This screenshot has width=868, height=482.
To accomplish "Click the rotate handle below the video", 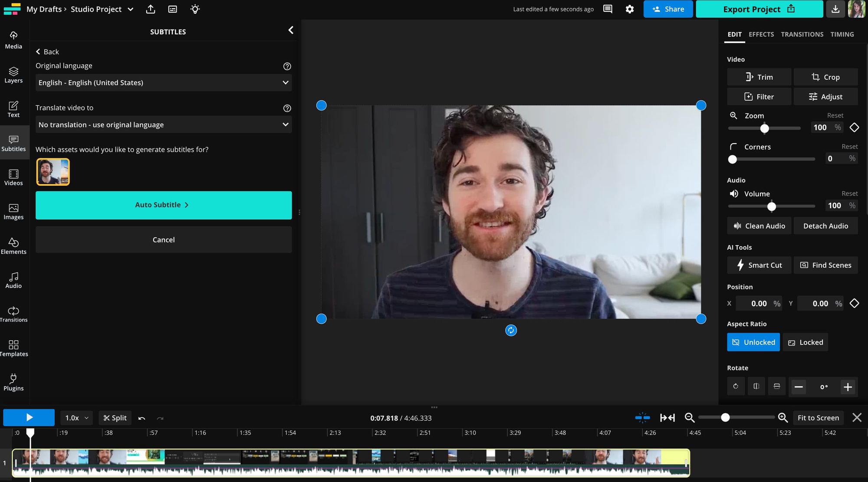I will click(511, 331).
